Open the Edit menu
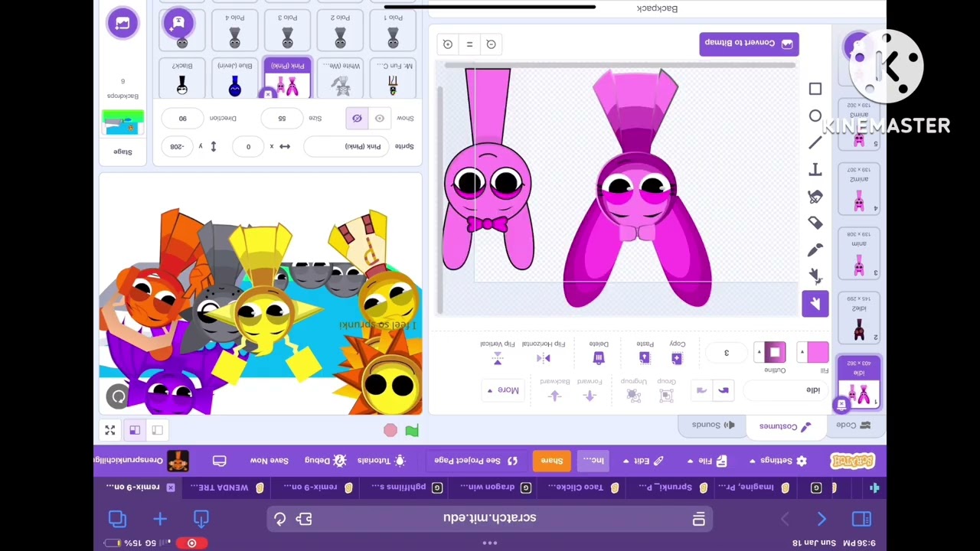The height and width of the screenshot is (551, 980). [643, 461]
